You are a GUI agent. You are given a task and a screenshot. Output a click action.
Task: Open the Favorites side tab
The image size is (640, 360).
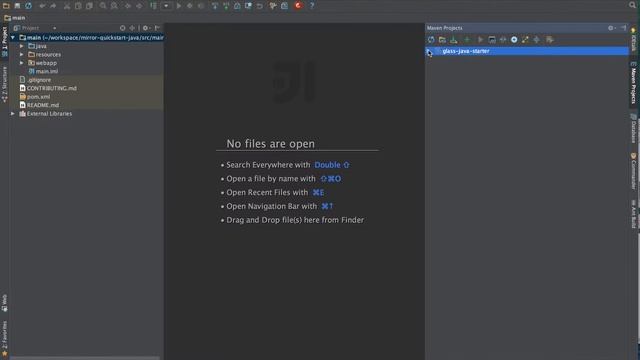(x=4, y=338)
